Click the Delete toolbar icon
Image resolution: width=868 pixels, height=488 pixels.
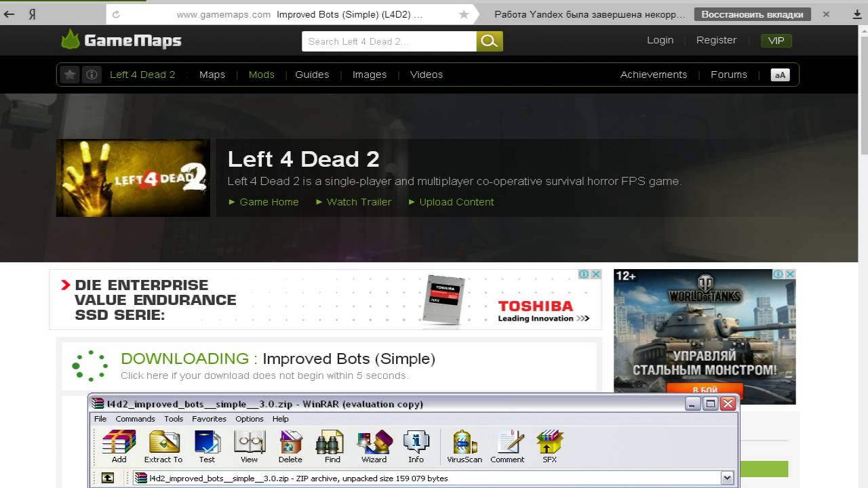click(290, 447)
